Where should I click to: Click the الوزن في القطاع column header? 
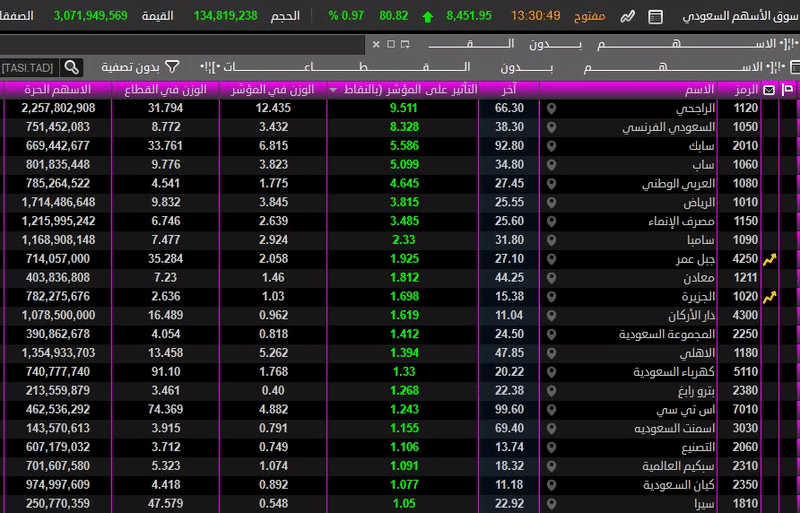pos(167,89)
